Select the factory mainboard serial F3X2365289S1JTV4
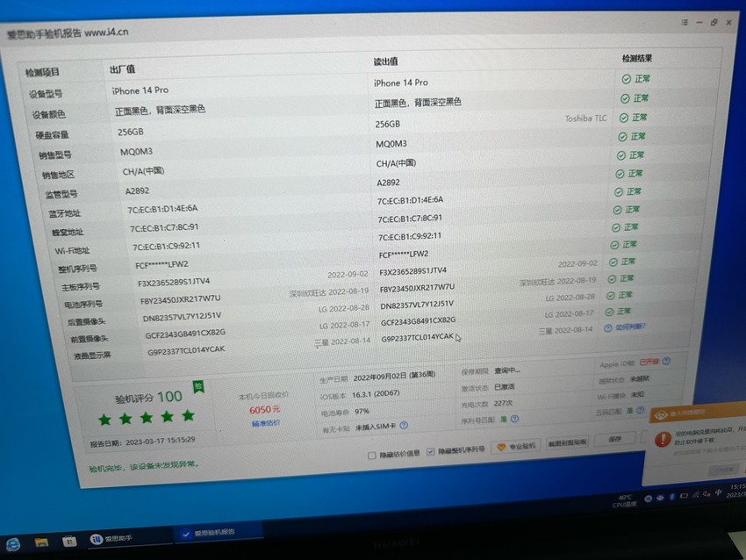This screenshot has width=746, height=560. 174,282
